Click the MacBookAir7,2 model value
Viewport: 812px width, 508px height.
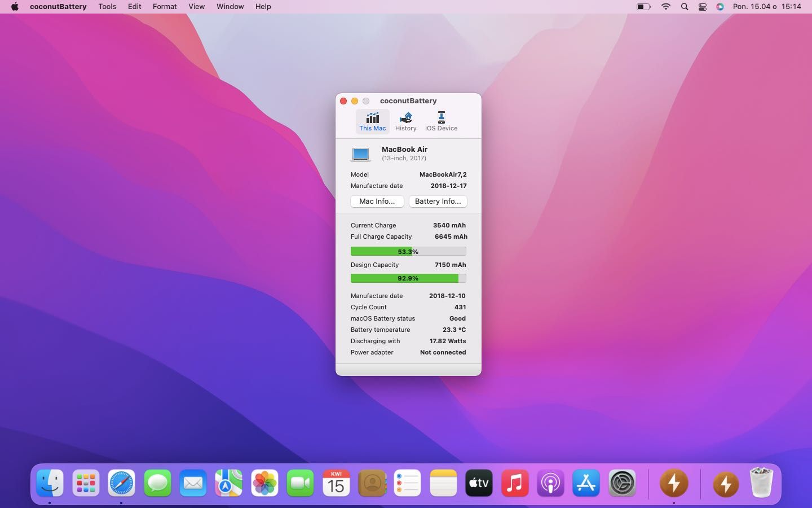443,174
